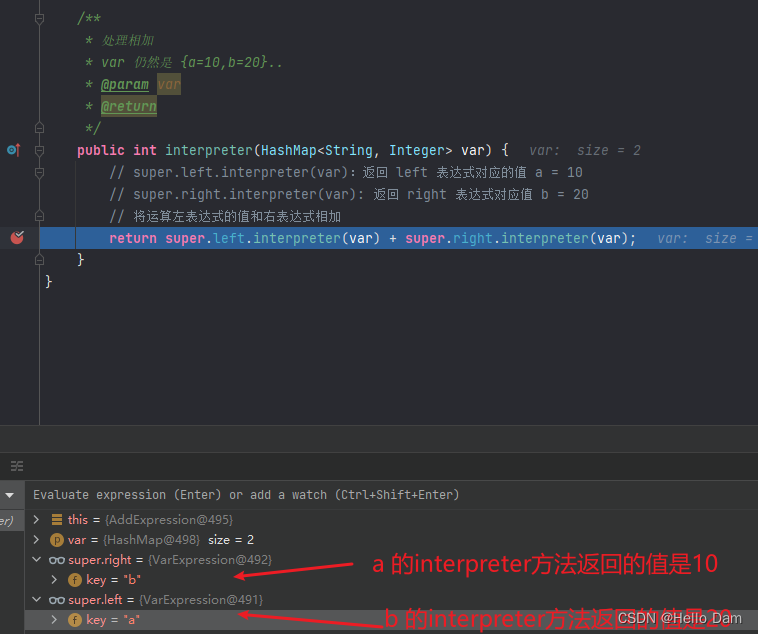Click the comment about right expression b = 20
This screenshot has width=758, height=634.
pos(349,194)
